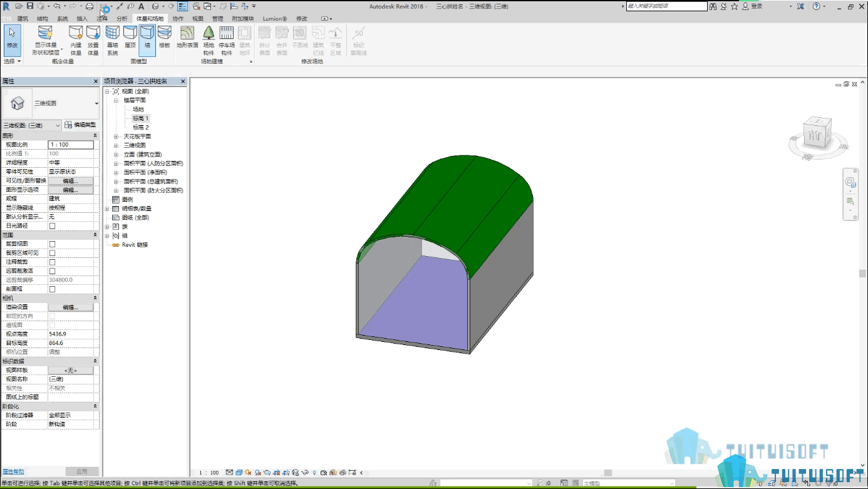The width and height of the screenshot is (868, 489).
Task: Select Site Component (场地构件) tree tool
Action: pos(209,41)
